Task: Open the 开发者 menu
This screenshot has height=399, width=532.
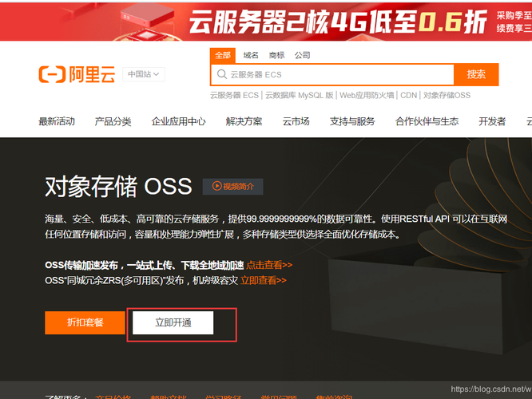Action: pos(492,121)
